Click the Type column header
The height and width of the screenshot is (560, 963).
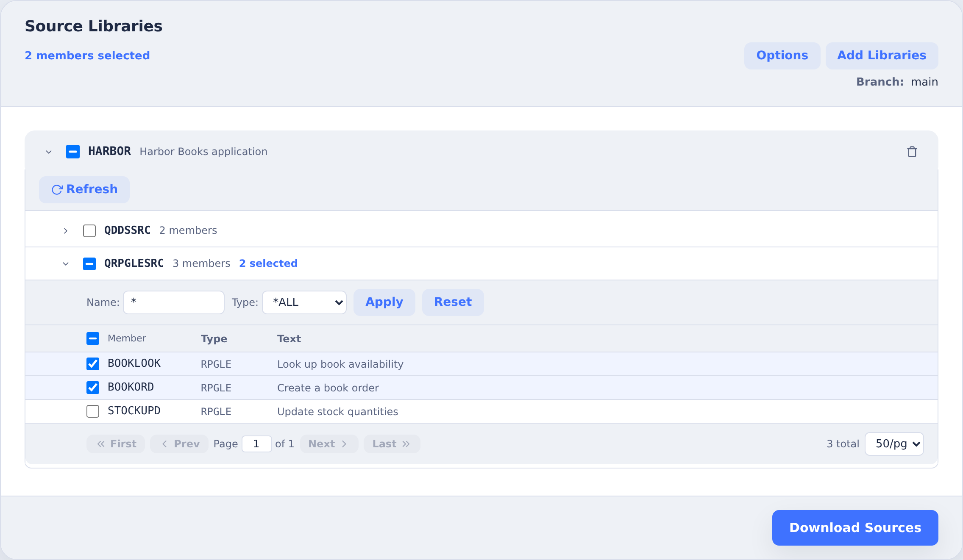coord(214,339)
